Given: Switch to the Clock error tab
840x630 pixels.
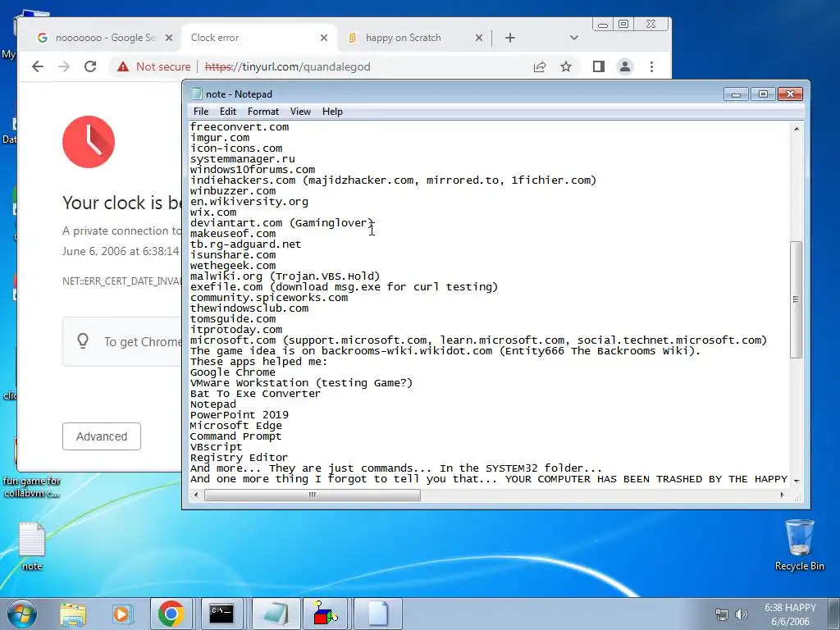Looking at the screenshot, I should point(260,38).
